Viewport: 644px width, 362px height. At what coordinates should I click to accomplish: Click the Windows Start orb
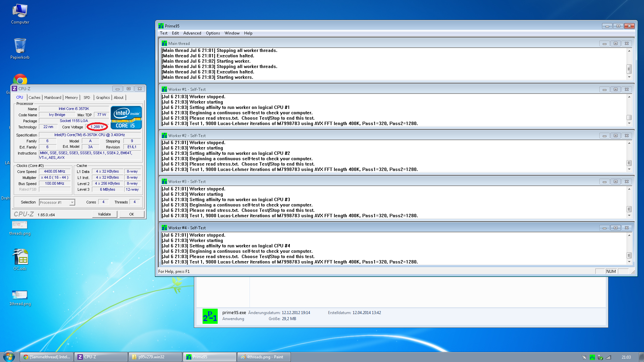9,357
